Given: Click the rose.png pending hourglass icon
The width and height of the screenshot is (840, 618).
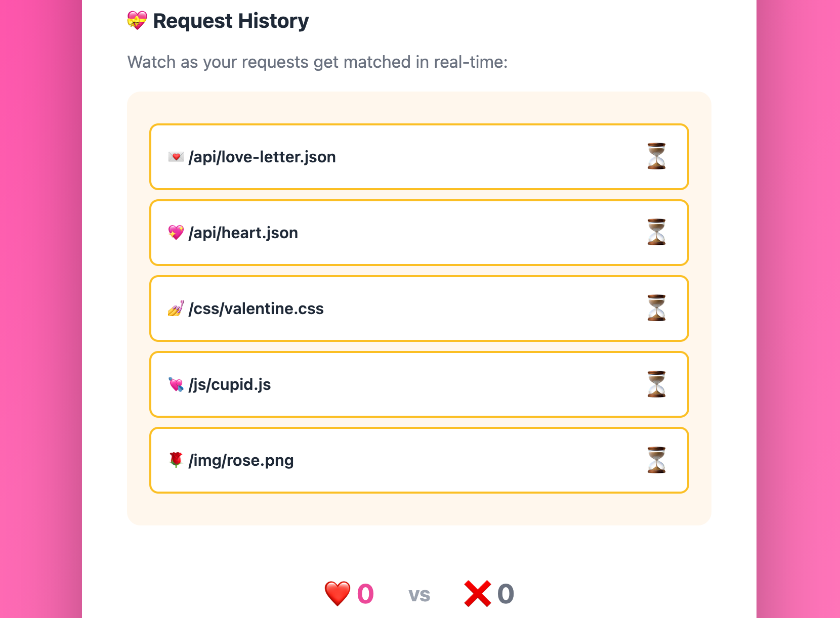Looking at the screenshot, I should pyautogui.click(x=656, y=460).
